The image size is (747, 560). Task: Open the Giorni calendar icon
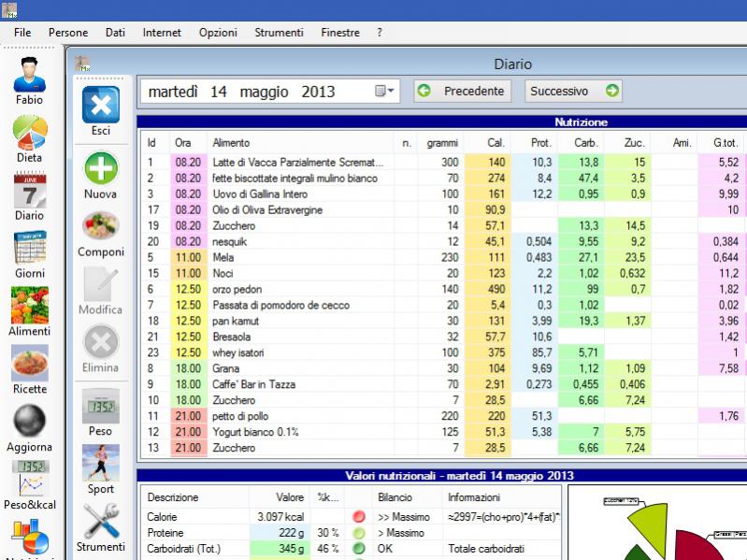click(x=29, y=251)
